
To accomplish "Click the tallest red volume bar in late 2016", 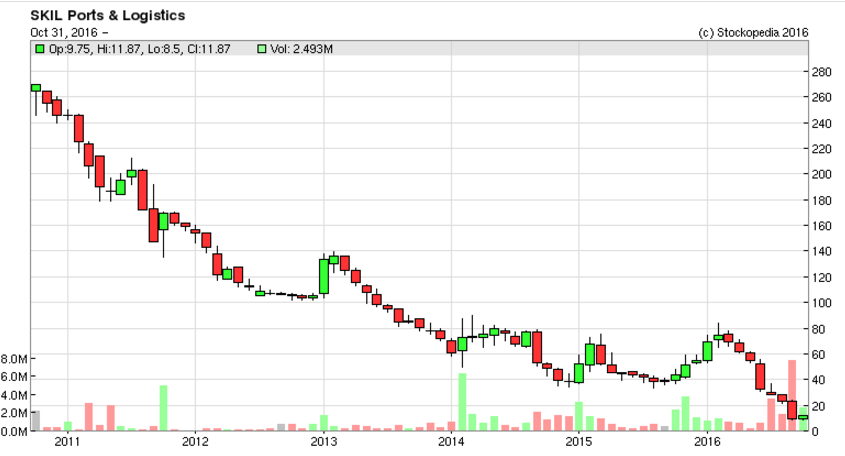I will point(792,395).
